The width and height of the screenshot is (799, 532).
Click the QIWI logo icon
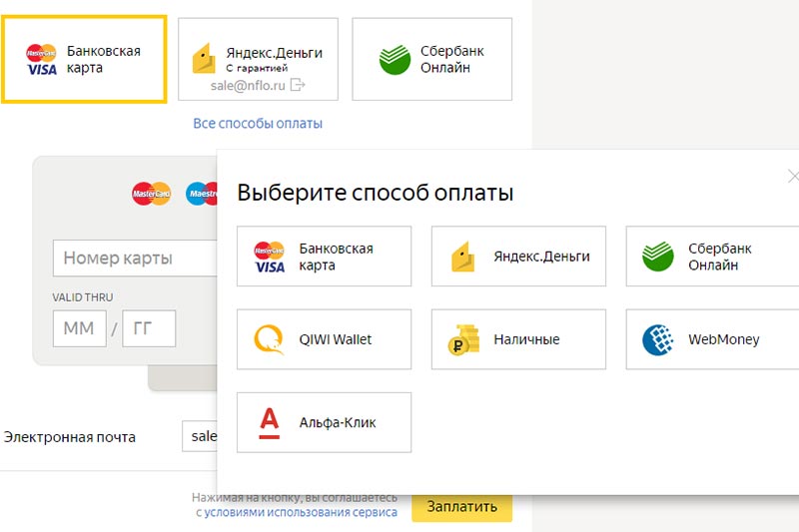(x=269, y=339)
